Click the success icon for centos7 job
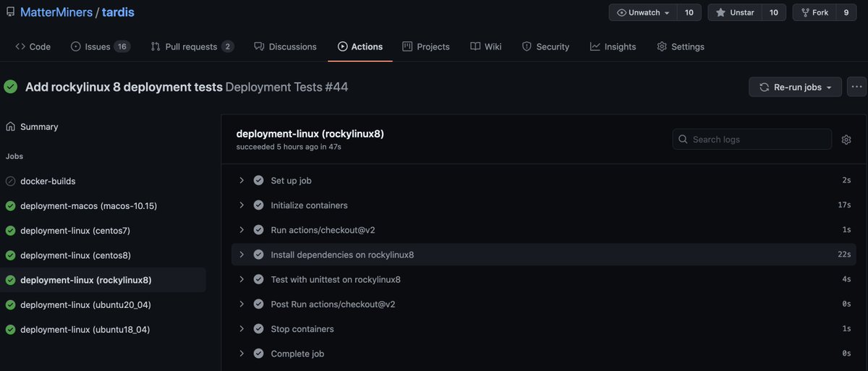 point(10,231)
